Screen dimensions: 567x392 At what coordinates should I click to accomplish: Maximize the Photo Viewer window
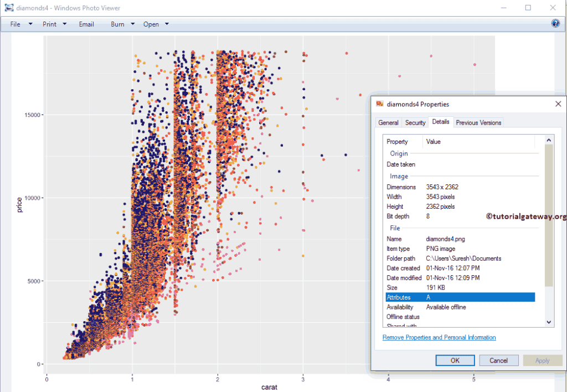(x=528, y=8)
